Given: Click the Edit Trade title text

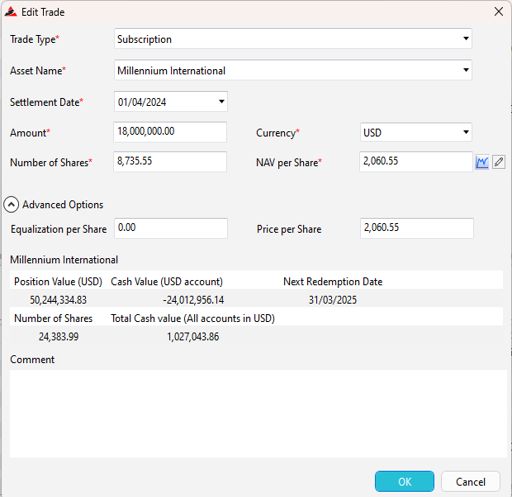Looking at the screenshot, I should pyautogui.click(x=43, y=12).
